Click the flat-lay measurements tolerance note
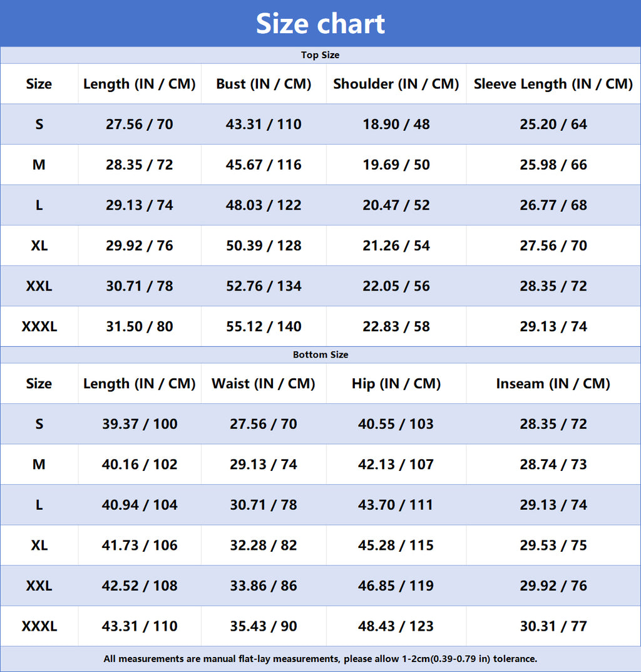The width and height of the screenshot is (641, 672). pyautogui.click(x=320, y=659)
